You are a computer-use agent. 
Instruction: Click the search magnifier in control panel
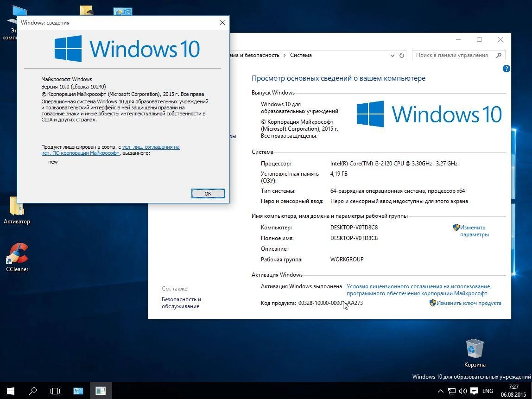(499, 55)
